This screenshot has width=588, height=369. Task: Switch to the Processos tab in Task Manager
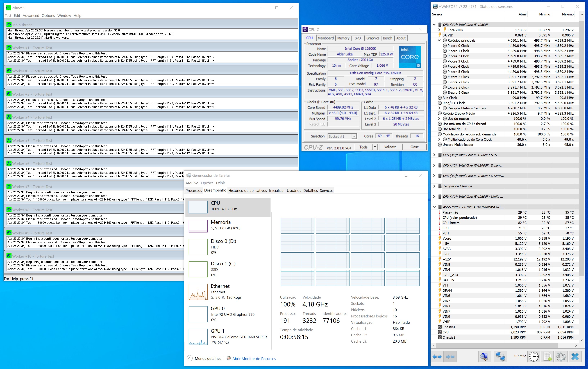tap(194, 190)
